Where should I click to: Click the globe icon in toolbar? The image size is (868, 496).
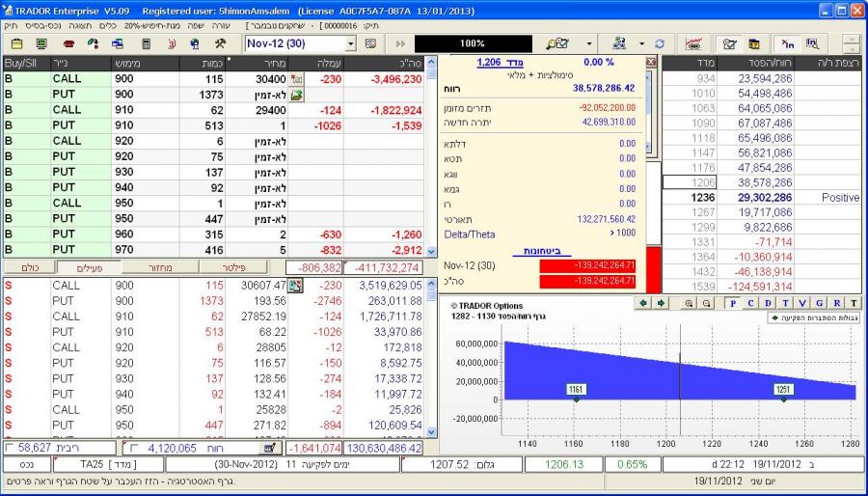pos(195,44)
